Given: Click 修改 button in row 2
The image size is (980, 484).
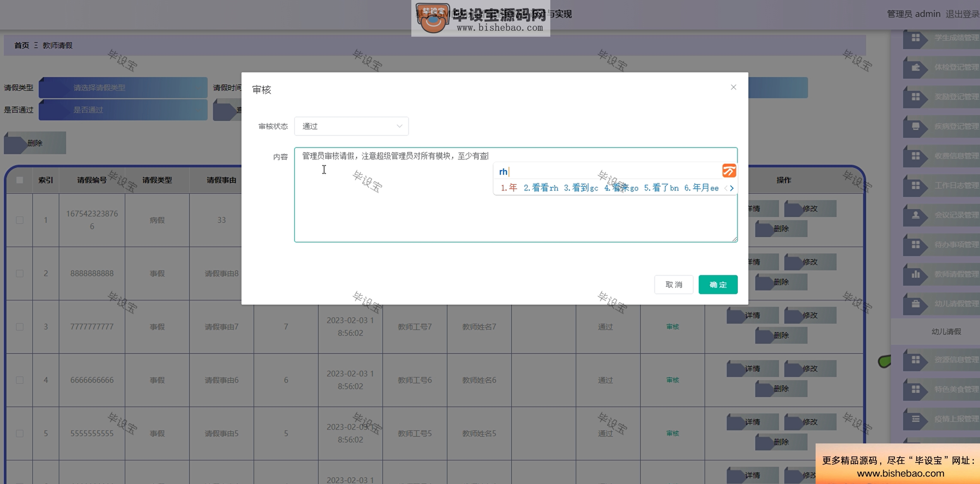Looking at the screenshot, I should coord(810,262).
